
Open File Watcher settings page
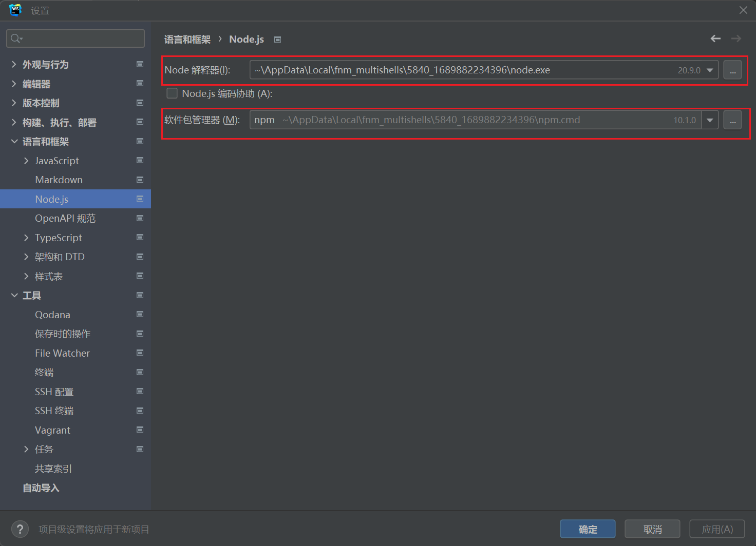point(62,353)
